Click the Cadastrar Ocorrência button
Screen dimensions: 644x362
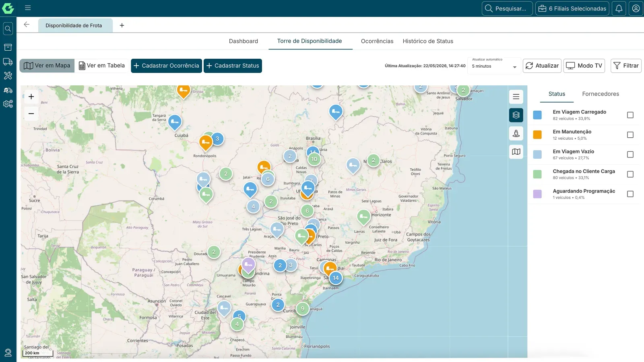click(166, 66)
